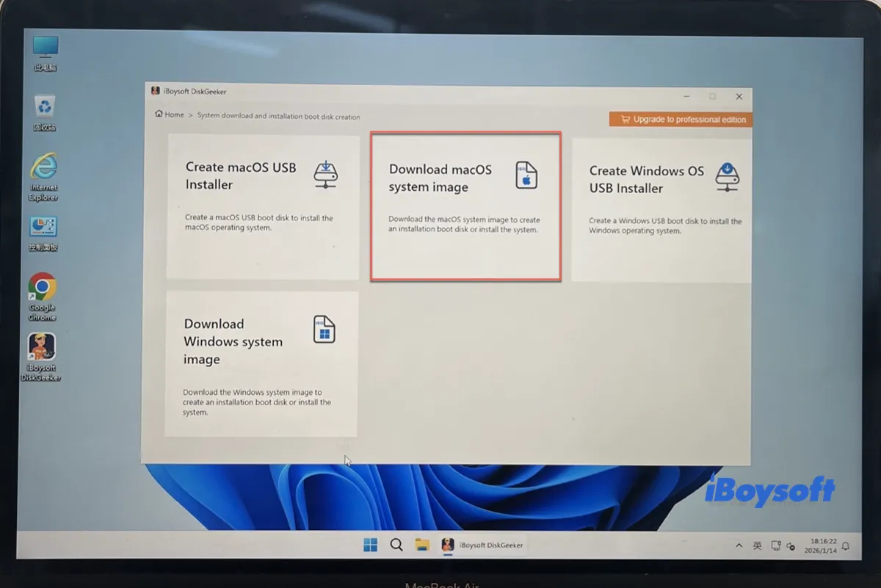Close the DiskGeeker window
Image resolution: width=881 pixels, height=588 pixels.
[x=739, y=96]
